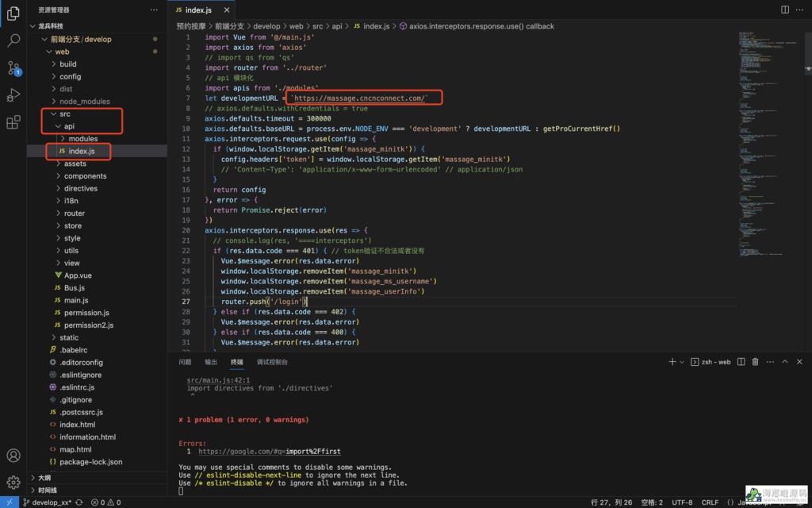Open the Manage settings gear
This screenshot has width=812, height=508.
tap(13, 482)
